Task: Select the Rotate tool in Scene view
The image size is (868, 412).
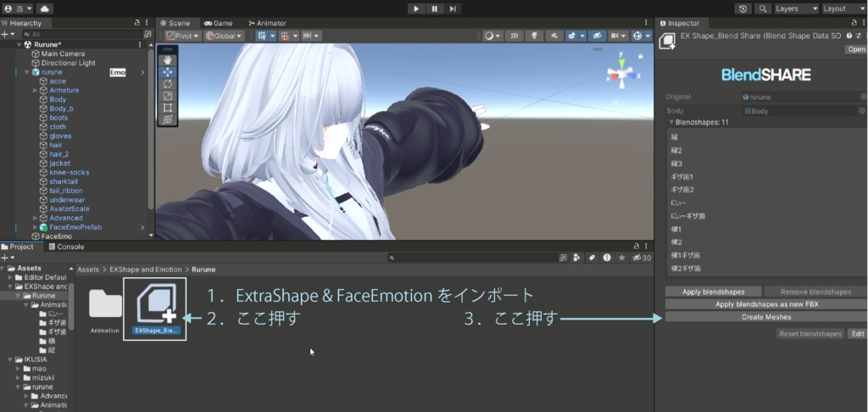Action: pos(168,84)
